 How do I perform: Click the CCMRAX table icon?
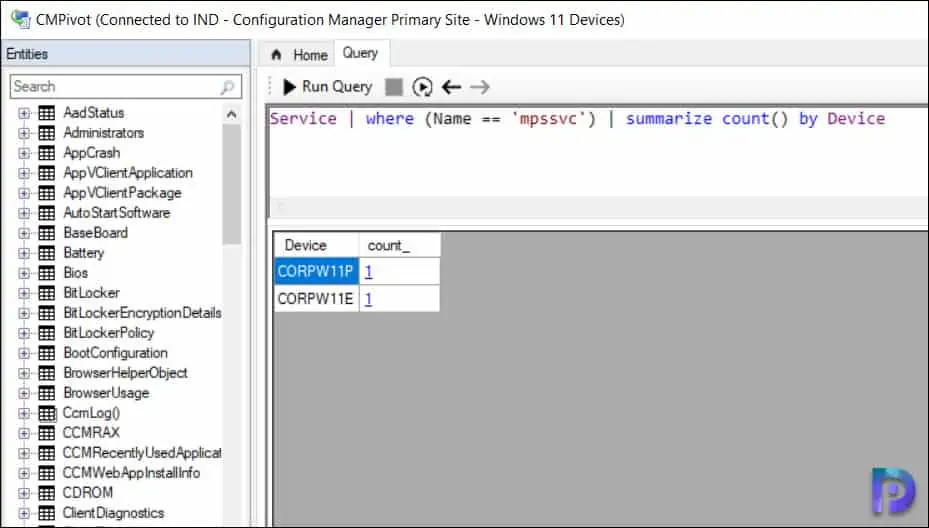tap(47, 433)
